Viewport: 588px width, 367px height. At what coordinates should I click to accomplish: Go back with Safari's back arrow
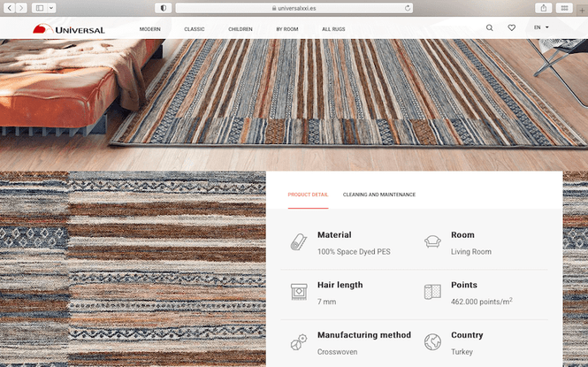[x=10, y=8]
